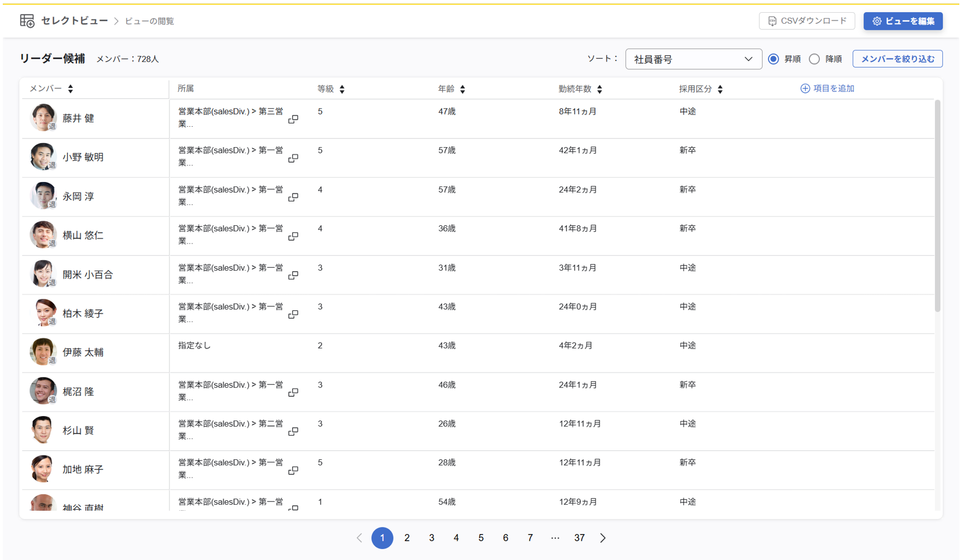The width and height of the screenshot is (961, 560).
Task: Click the previous page chevron
Action: coord(359,538)
